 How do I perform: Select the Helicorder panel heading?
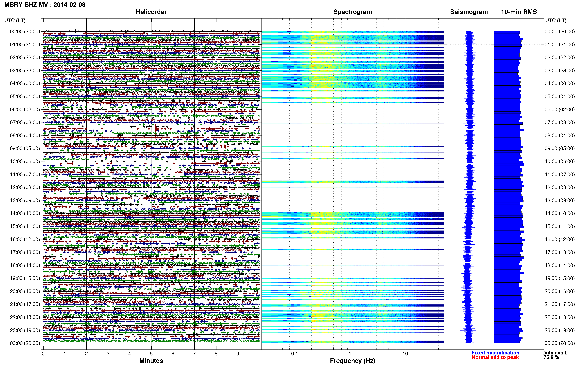point(151,12)
